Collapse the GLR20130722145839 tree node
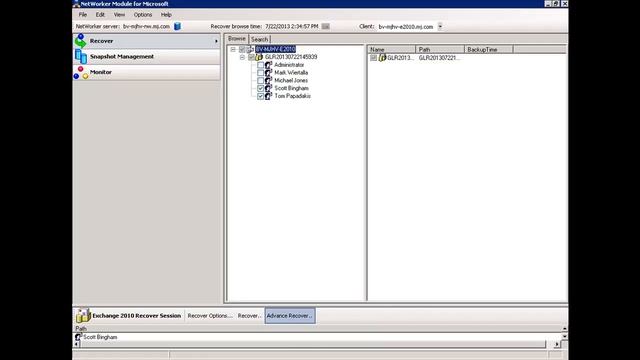Image resolution: width=640 pixels, height=360 pixels. 242,57
